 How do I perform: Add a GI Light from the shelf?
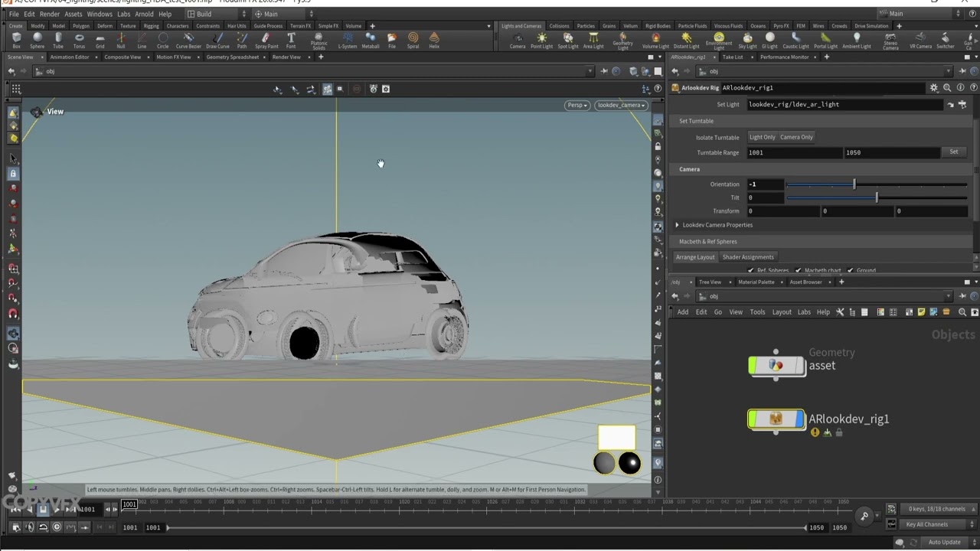769,41
